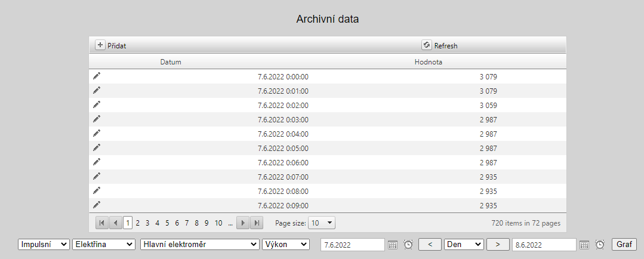Expand the Impulsní dropdown
This screenshot has width=644, height=259.
click(44, 245)
